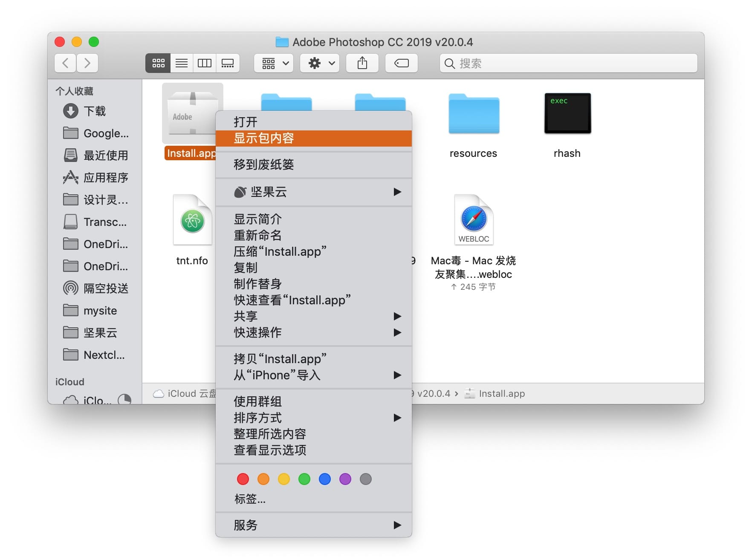The width and height of the screenshot is (752, 560).
Task: Open the group-by arrangement dropdown
Action: 274,64
